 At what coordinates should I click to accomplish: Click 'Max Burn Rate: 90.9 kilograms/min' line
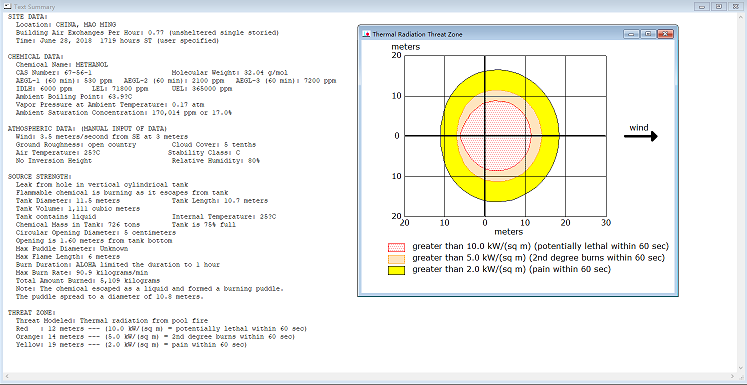click(82, 273)
